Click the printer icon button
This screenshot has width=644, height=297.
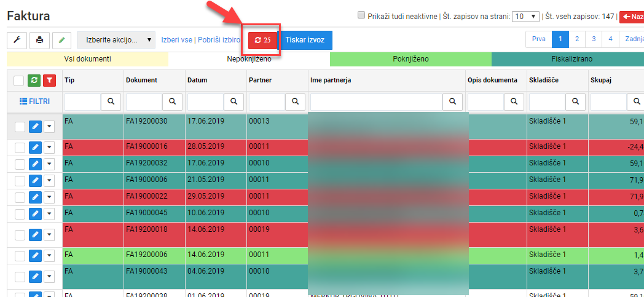(39, 40)
